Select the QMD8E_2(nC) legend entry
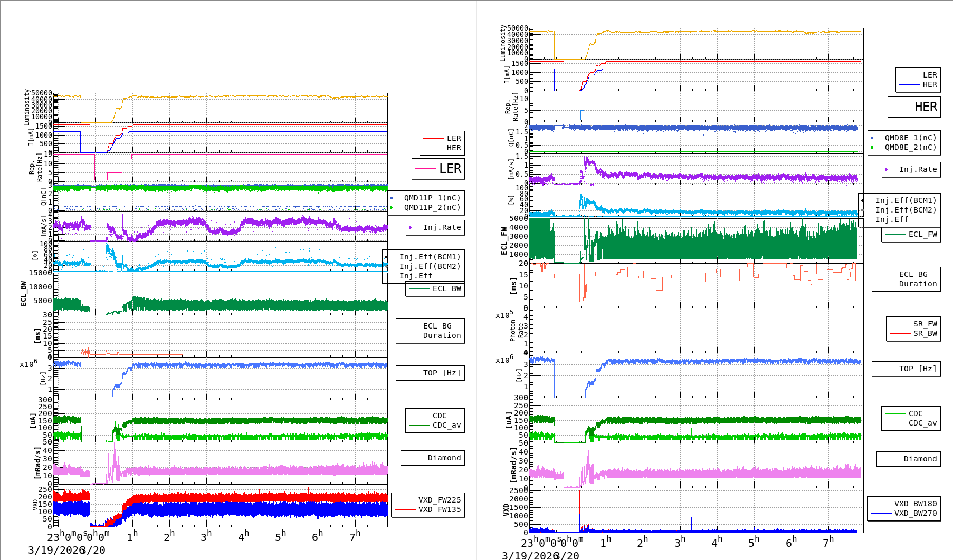The height and width of the screenshot is (560, 953). (x=910, y=147)
